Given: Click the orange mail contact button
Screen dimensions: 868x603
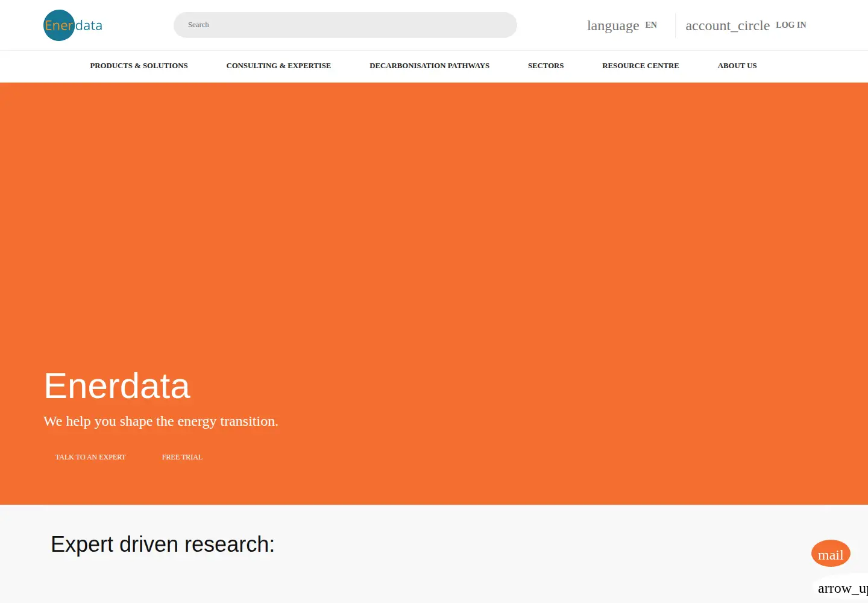Looking at the screenshot, I should [x=831, y=554].
